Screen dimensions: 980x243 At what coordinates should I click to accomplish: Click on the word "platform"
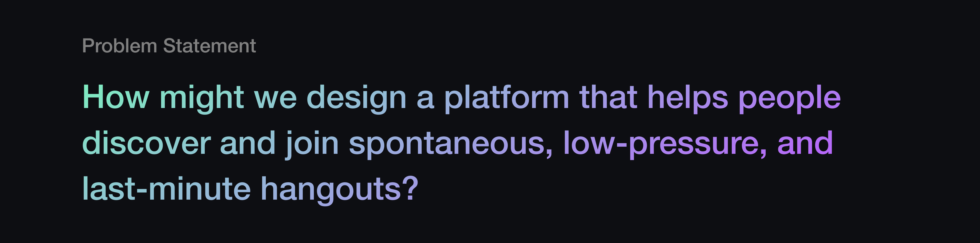506,98
